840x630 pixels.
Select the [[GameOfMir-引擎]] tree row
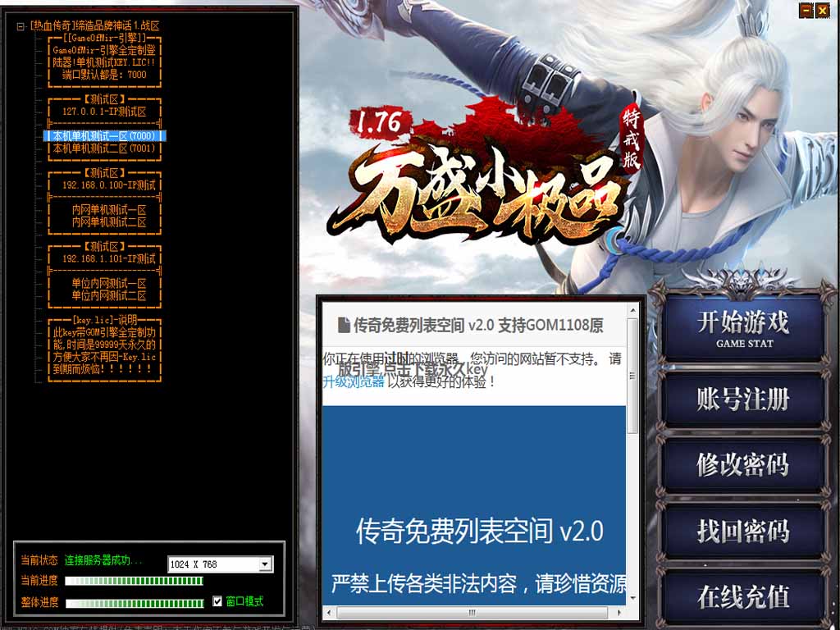pos(104,38)
